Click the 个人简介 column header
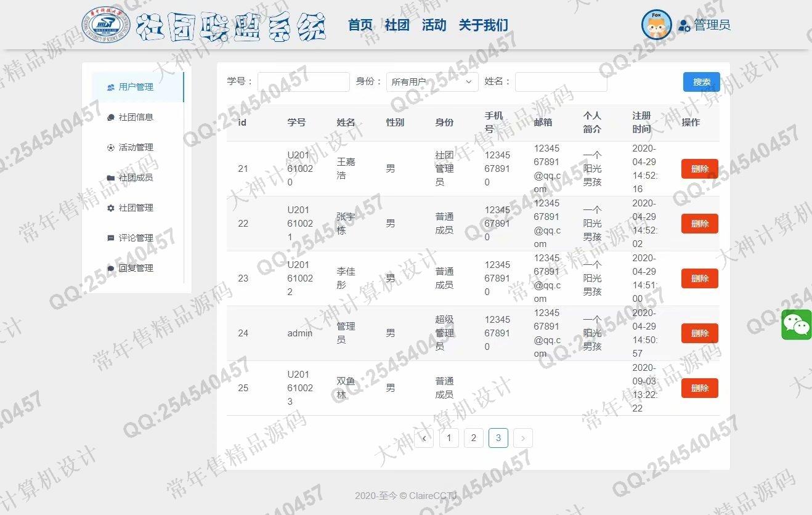Image resolution: width=812 pixels, height=515 pixels. [592, 123]
